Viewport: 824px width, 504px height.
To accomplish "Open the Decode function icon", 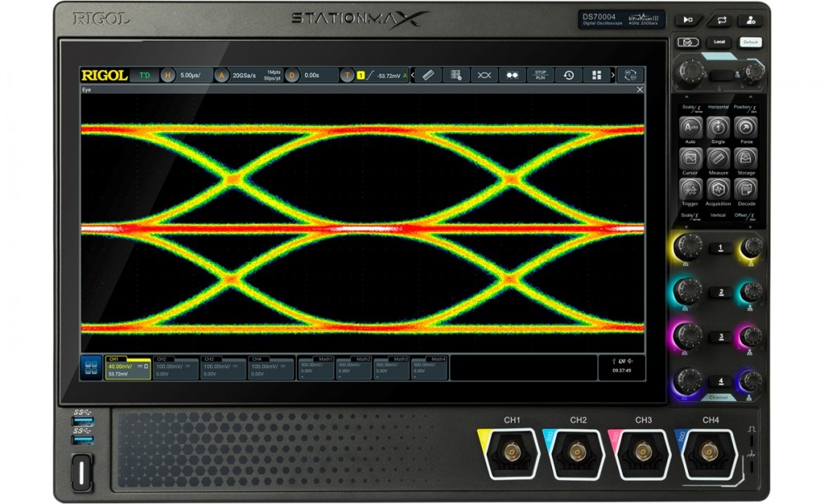I will click(746, 189).
